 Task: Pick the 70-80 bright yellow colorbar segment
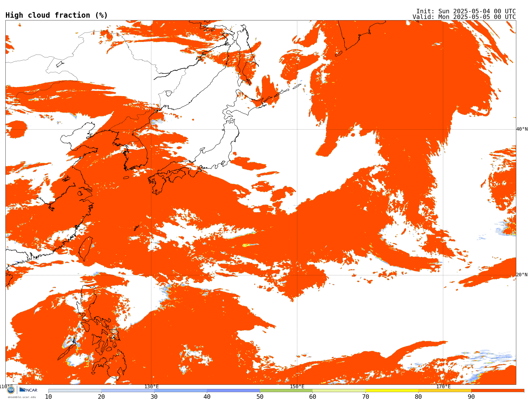pos(392,391)
